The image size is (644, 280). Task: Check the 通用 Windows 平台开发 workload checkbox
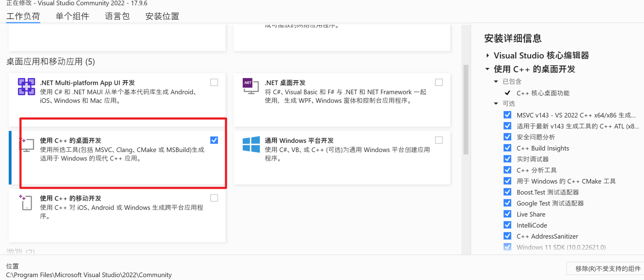coord(439,140)
